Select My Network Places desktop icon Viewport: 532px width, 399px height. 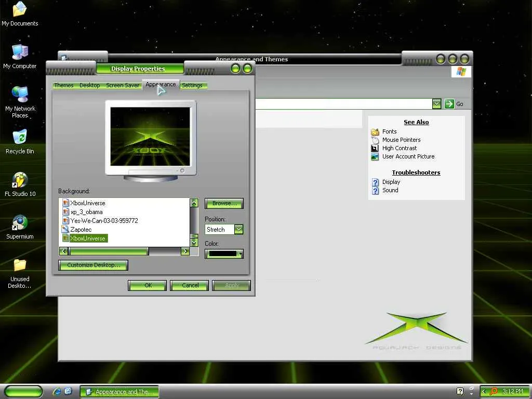tap(20, 102)
